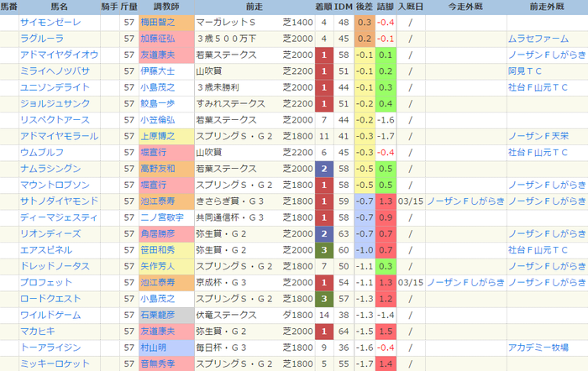The image size is (588, 371).
Task: Click trainer 加藤征弘
Action: pos(158,39)
